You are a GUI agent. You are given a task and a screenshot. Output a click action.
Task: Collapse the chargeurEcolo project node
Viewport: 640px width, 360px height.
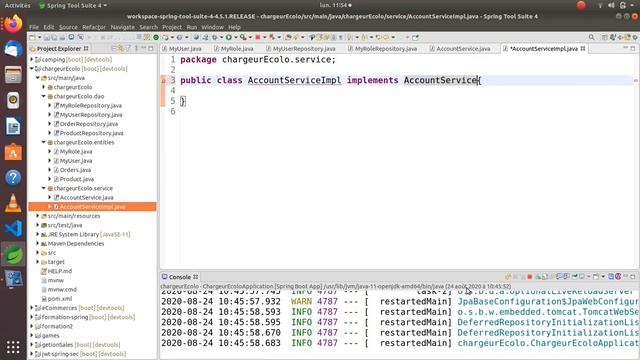click(x=32, y=69)
